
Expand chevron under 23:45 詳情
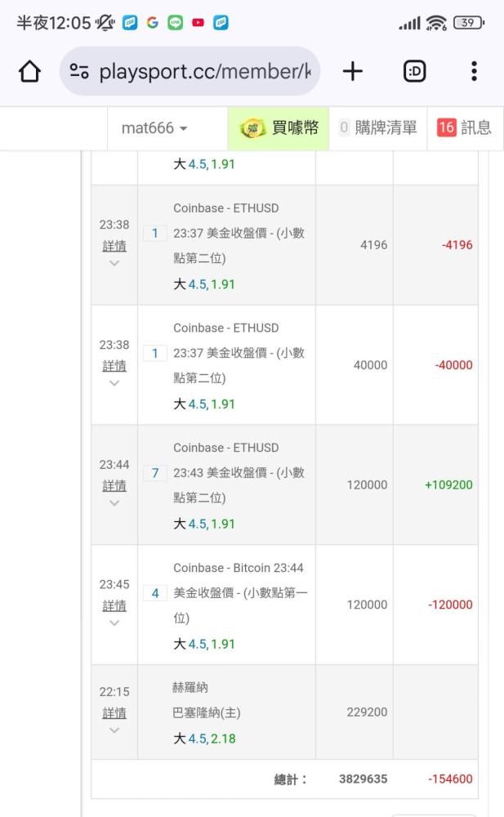(114, 623)
